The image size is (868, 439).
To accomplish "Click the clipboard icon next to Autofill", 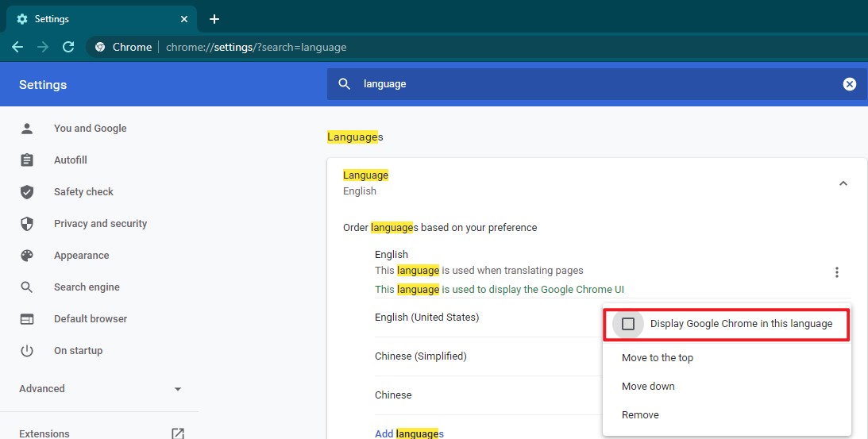I will 26,160.
